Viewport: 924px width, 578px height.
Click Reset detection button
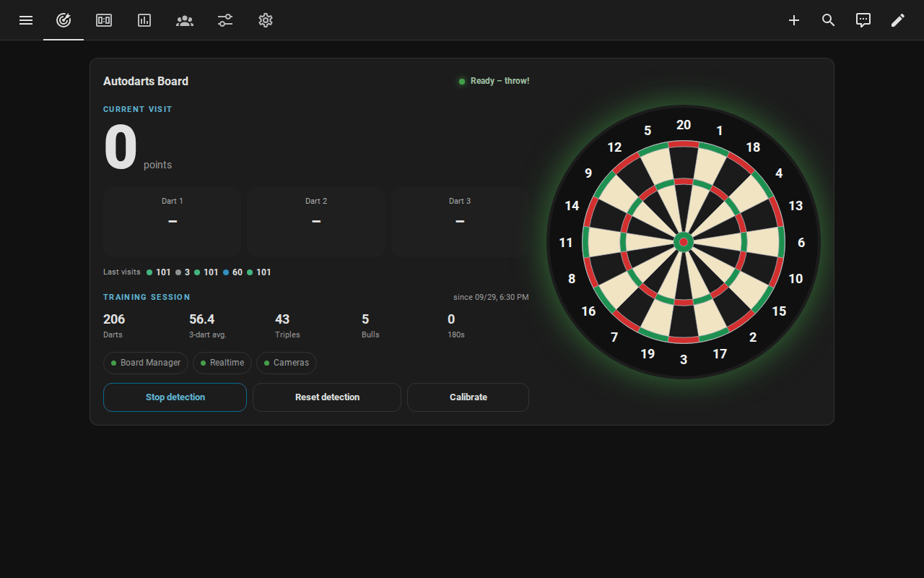coord(327,397)
